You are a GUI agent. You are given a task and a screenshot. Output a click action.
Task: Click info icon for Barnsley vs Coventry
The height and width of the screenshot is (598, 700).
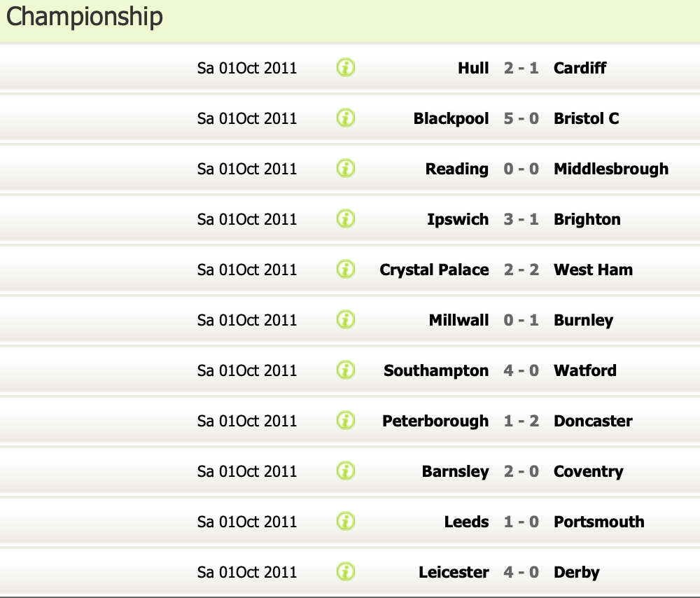pos(346,471)
